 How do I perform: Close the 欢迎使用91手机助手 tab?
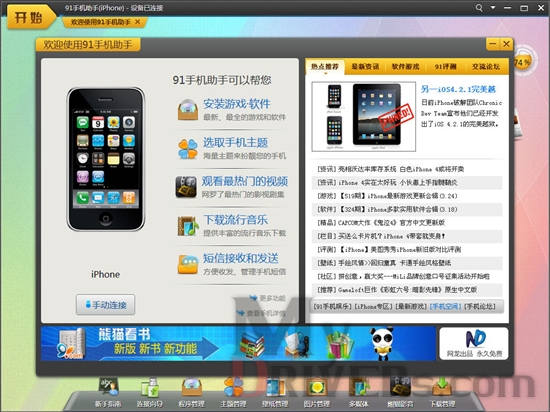pyautogui.click(x=138, y=22)
